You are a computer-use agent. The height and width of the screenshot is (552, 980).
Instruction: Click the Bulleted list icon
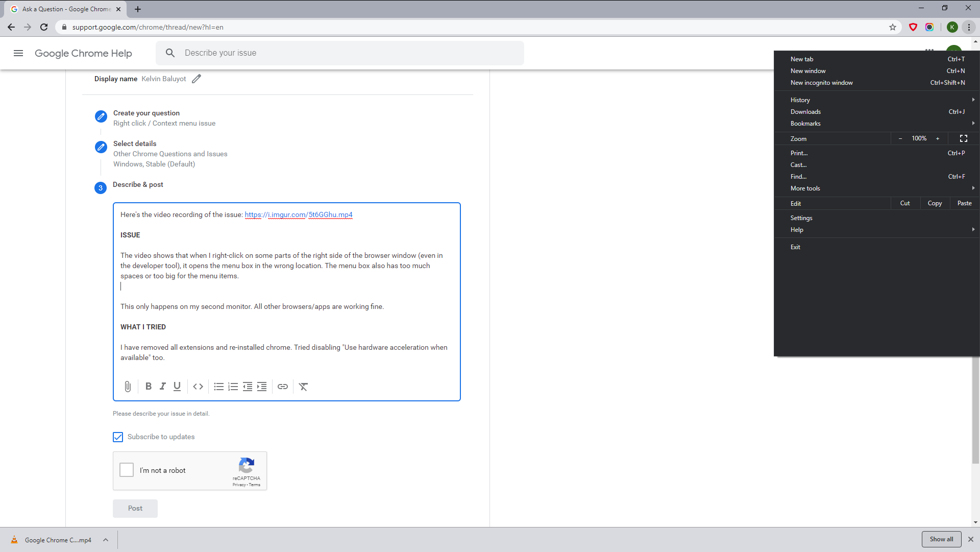pyautogui.click(x=218, y=387)
